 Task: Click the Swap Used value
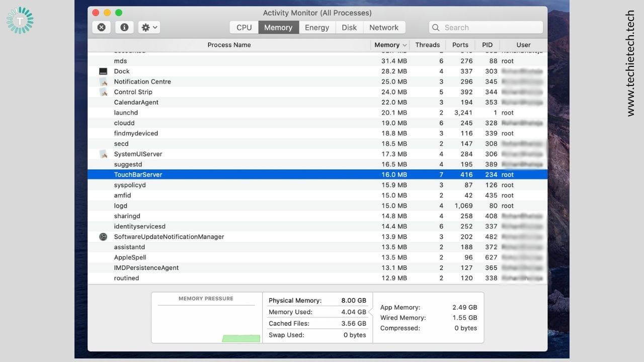355,335
